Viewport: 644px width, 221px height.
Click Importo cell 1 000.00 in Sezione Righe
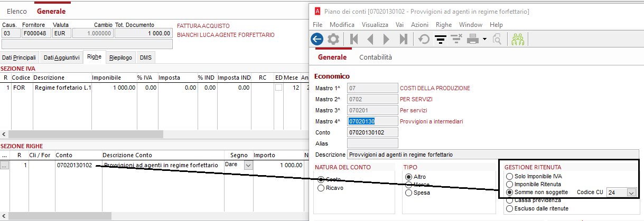278,166
